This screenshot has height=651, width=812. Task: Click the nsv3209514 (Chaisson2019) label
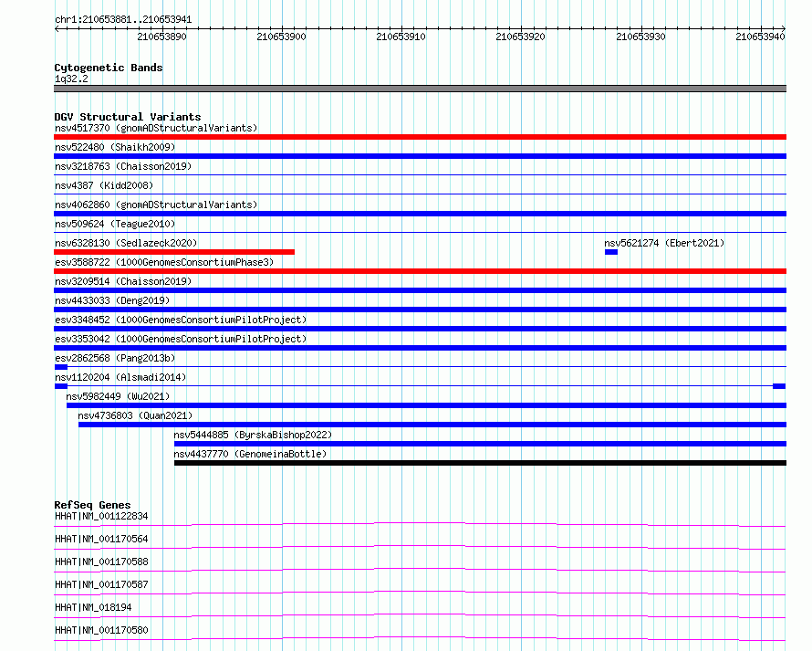click(x=123, y=281)
